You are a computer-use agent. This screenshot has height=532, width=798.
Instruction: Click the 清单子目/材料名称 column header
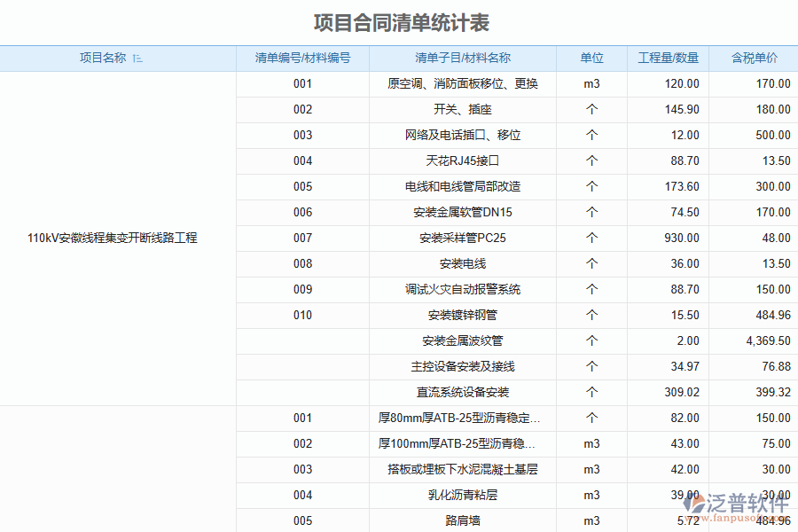(462, 59)
